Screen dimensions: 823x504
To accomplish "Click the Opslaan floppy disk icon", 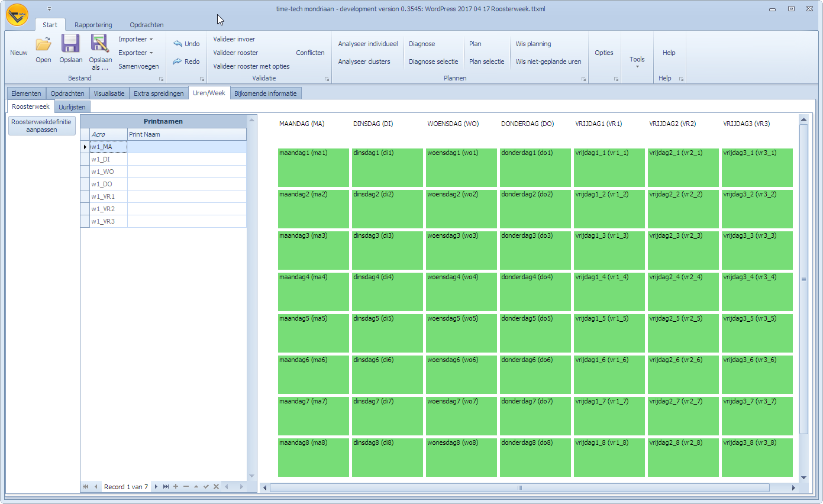I will [71, 44].
